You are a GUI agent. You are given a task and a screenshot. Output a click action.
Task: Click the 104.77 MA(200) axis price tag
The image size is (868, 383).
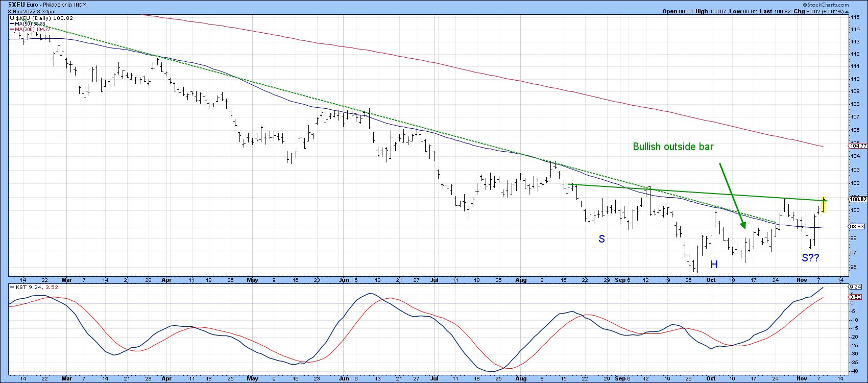point(858,146)
